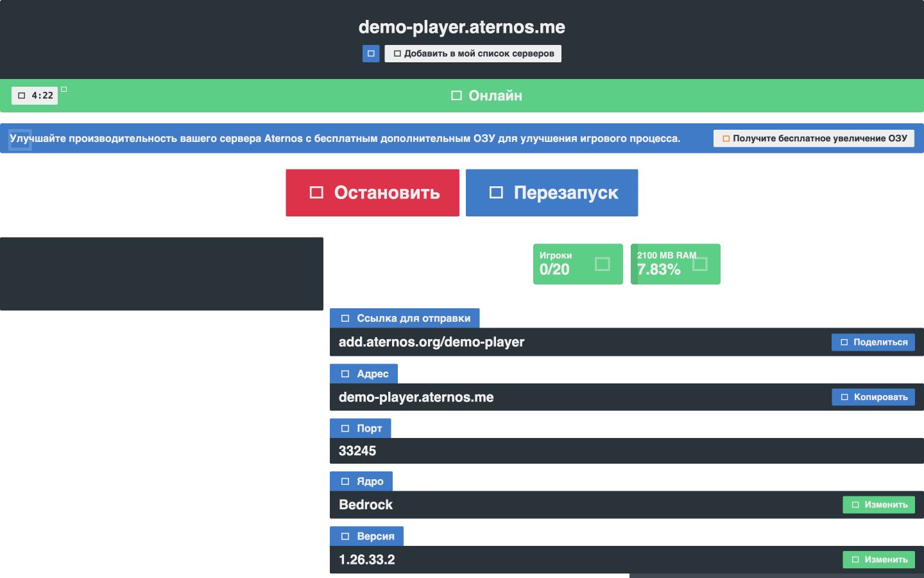Click the small icon right of the 4:22 timer
The height and width of the screenshot is (578, 924).
64,89
